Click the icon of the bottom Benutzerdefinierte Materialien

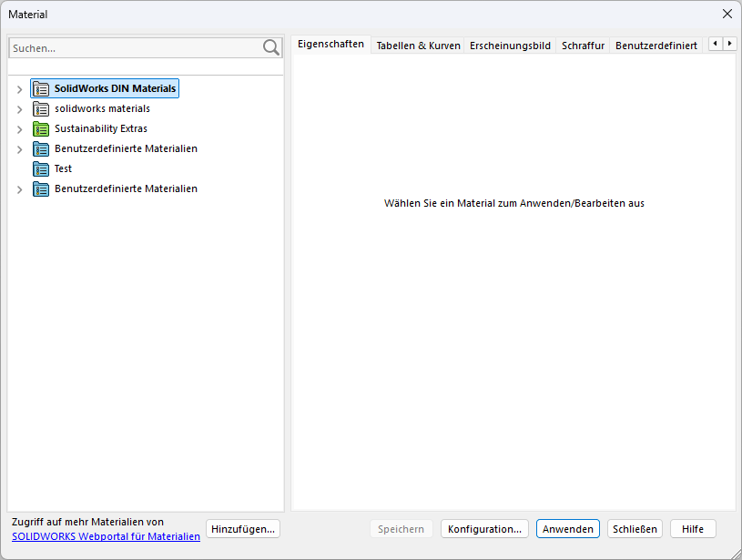pos(40,188)
